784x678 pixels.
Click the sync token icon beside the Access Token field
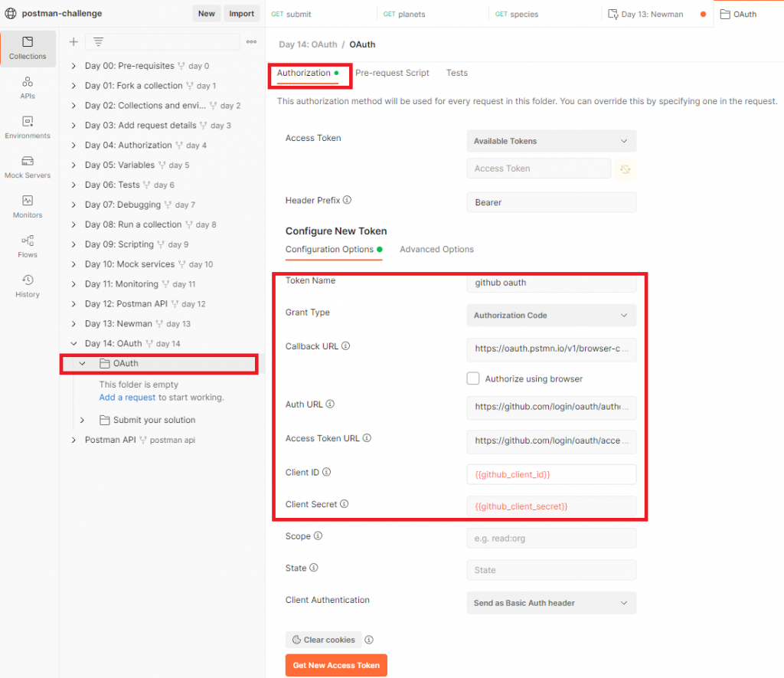tap(625, 169)
